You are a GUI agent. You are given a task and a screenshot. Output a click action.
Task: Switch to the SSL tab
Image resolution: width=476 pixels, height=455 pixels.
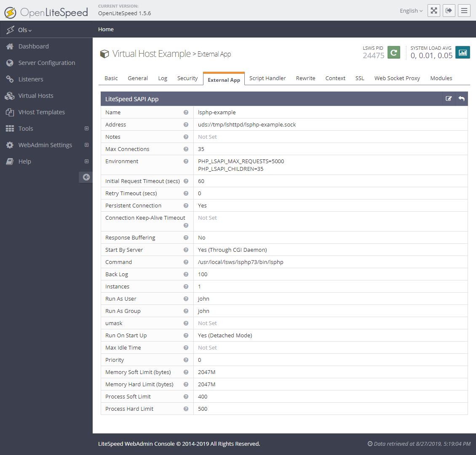point(360,78)
